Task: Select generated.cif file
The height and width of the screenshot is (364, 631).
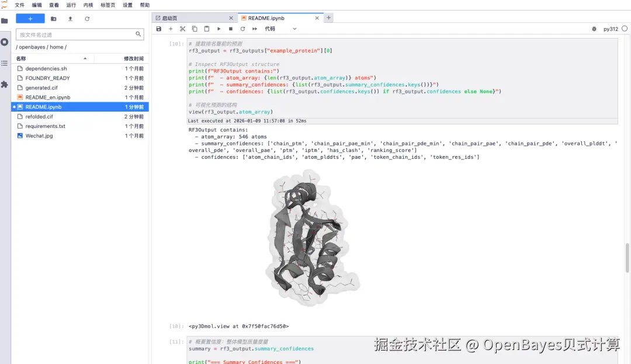Action: click(x=80, y=88)
